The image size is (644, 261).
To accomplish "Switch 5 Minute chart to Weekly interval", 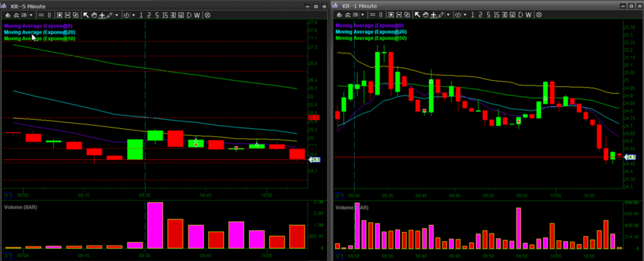I will point(197,14).
